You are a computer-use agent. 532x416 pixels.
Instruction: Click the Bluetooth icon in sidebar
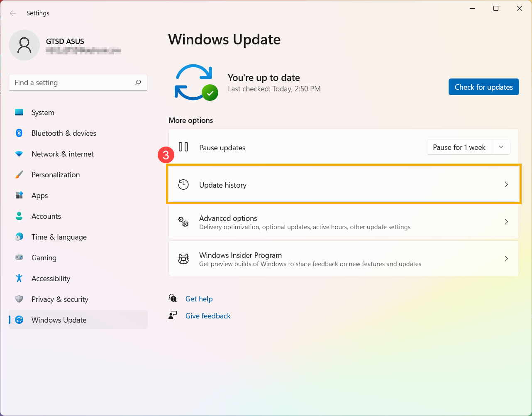point(19,133)
